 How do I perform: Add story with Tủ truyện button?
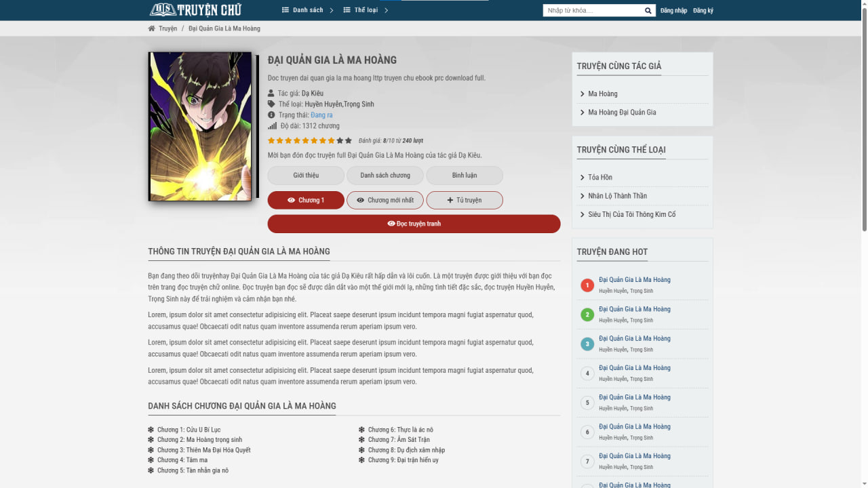tap(465, 201)
